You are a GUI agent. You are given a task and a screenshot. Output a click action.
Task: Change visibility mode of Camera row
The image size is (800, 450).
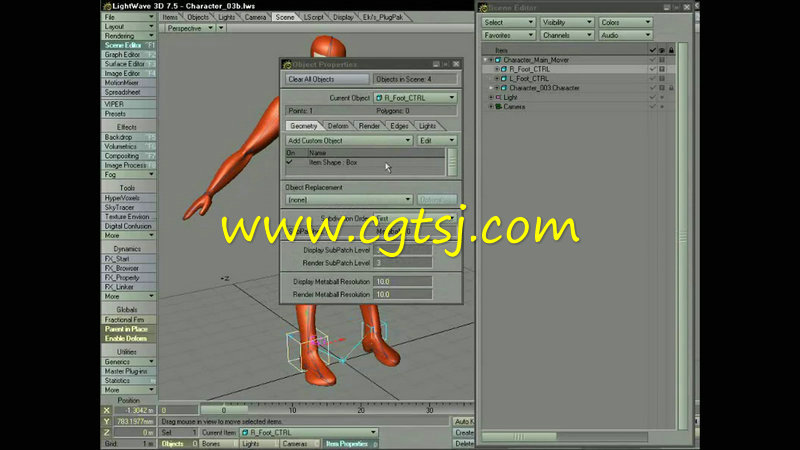click(662, 107)
